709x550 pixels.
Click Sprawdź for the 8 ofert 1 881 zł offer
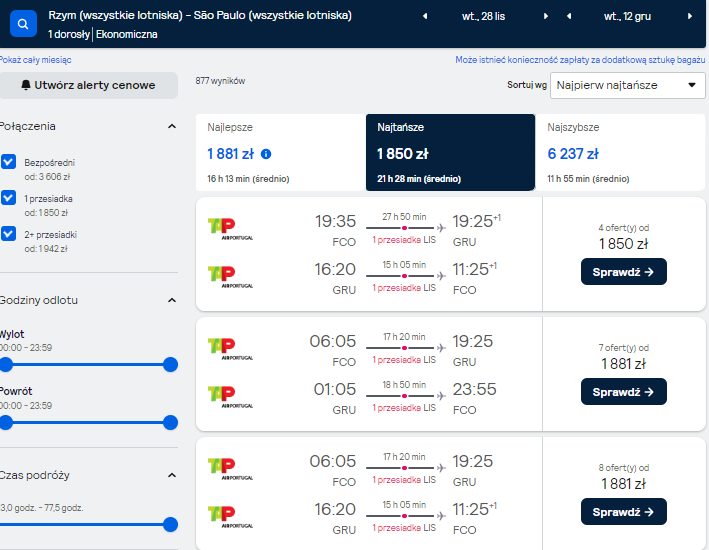(x=624, y=512)
